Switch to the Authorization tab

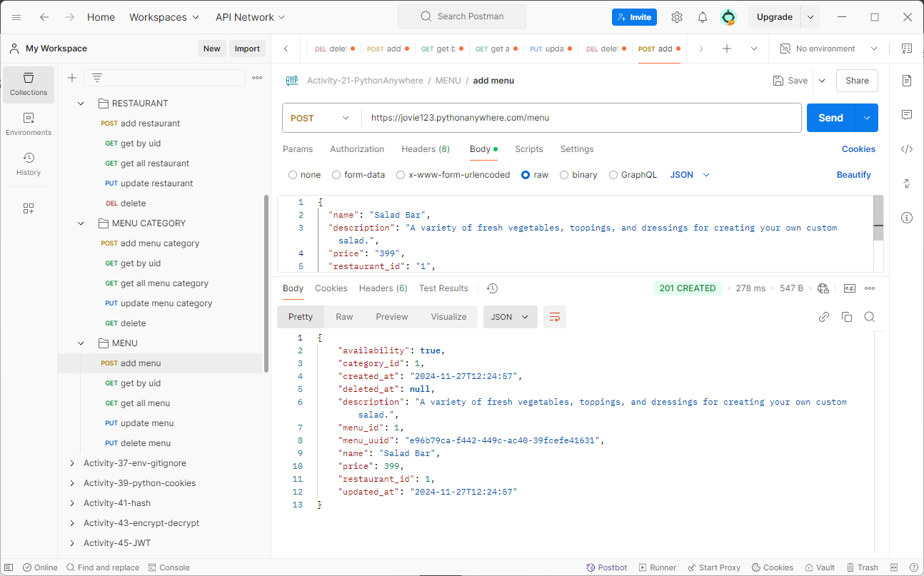coord(357,149)
